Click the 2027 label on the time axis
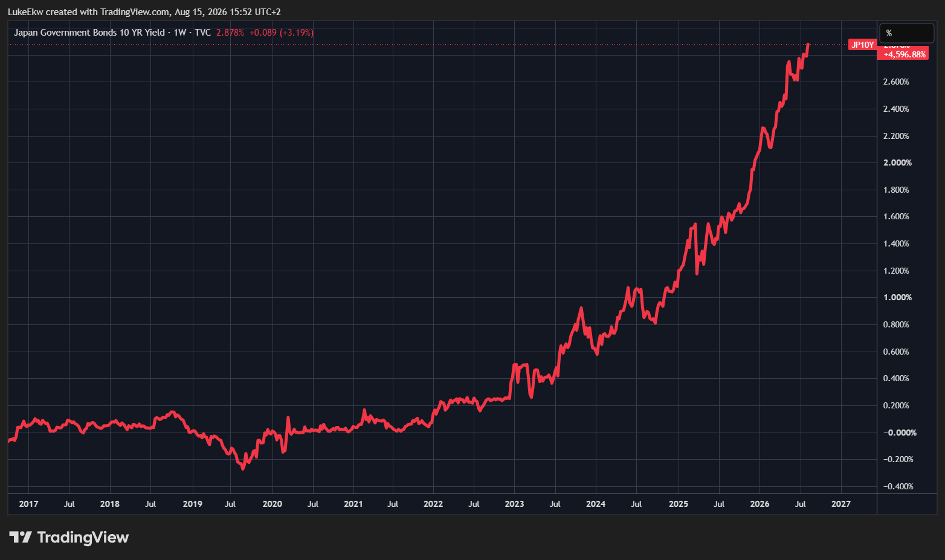945x560 pixels. tap(841, 504)
